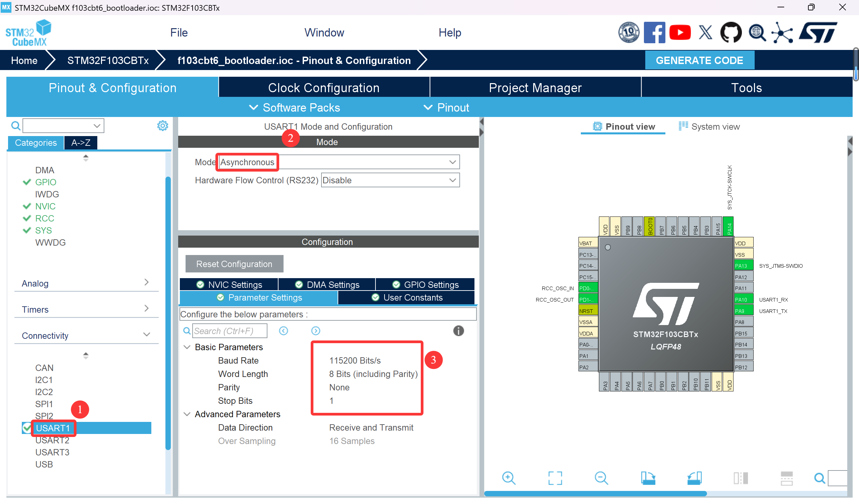
Task: Open the settings gear above the categories list
Action: pyautogui.click(x=163, y=125)
